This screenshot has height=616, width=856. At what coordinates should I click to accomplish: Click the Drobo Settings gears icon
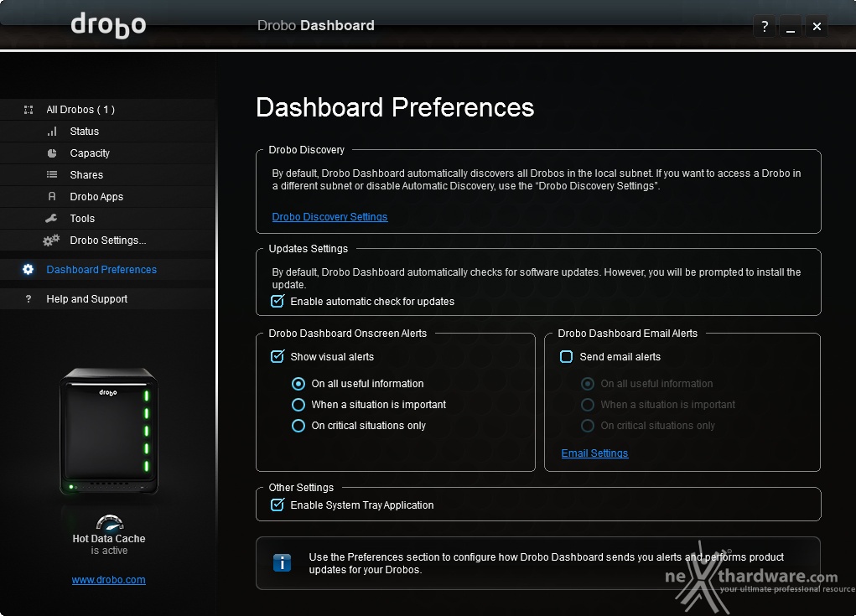pos(51,240)
